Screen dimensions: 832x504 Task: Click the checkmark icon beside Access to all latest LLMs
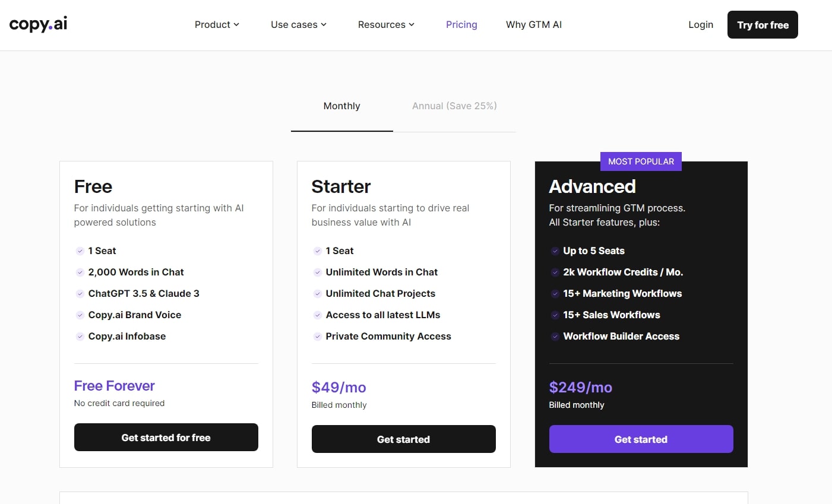(318, 315)
